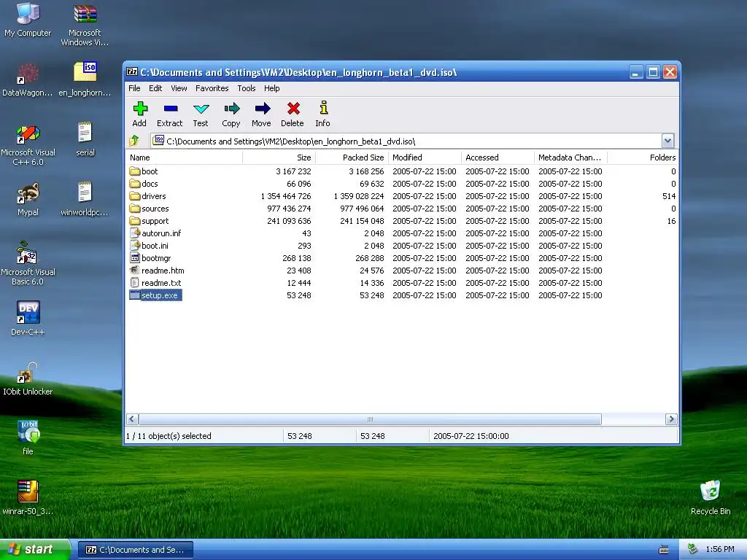The width and height of the screenshot is (747, 560).
Task: Click the Move toolbar icon
Action: tap(262, 109)
